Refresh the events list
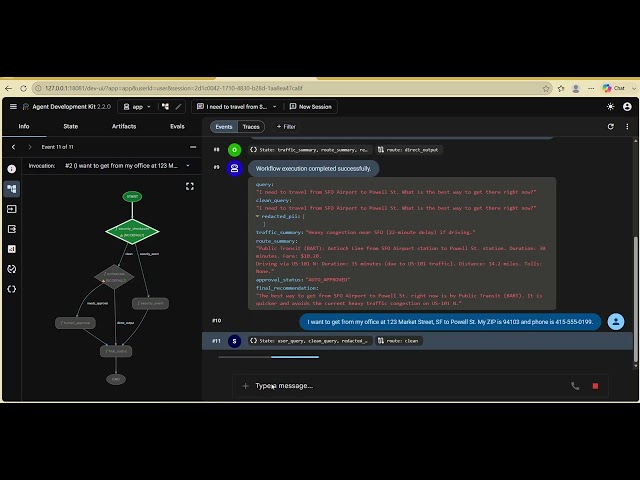The height and width of the screenshot is (480, 640). [611, 127]
